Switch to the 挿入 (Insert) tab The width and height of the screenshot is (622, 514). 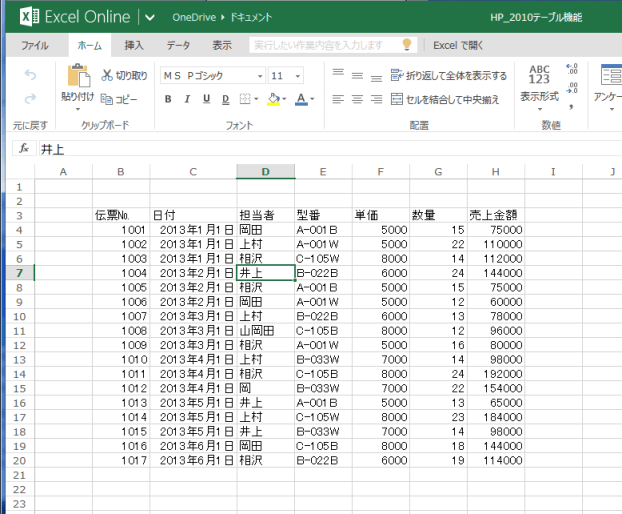(x=134, y=45)
